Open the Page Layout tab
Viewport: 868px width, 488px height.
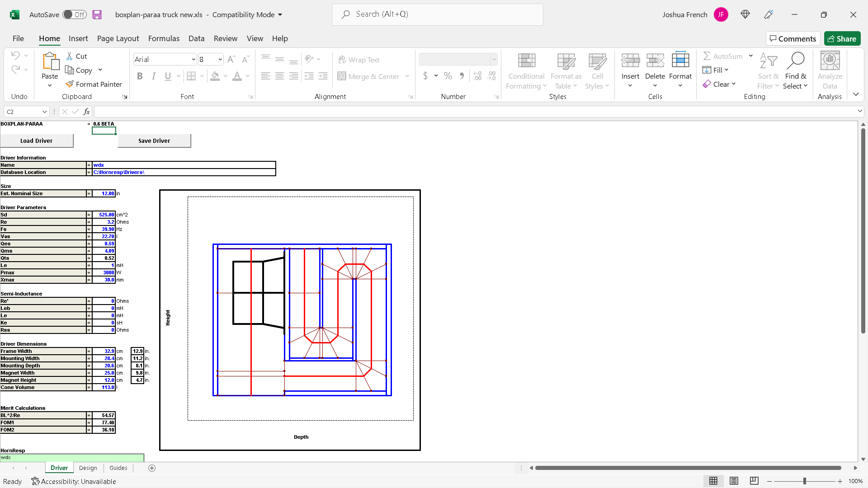tap(118, 38)
